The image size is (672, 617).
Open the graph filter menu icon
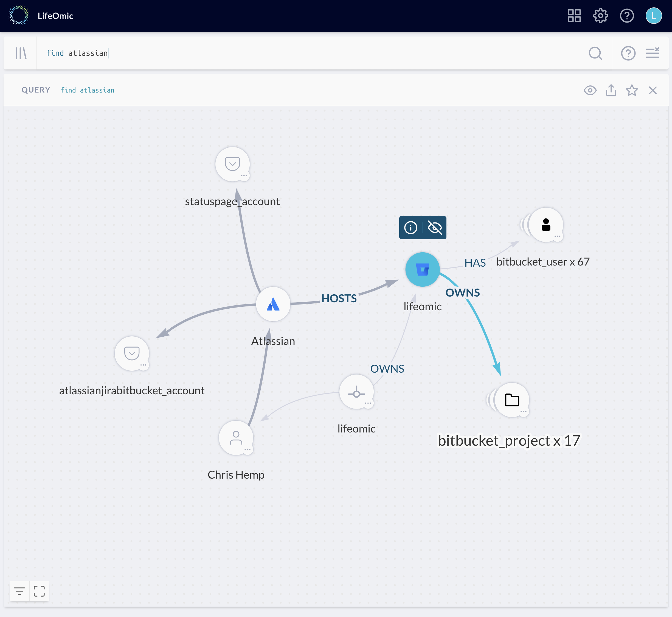pos(19,591)
